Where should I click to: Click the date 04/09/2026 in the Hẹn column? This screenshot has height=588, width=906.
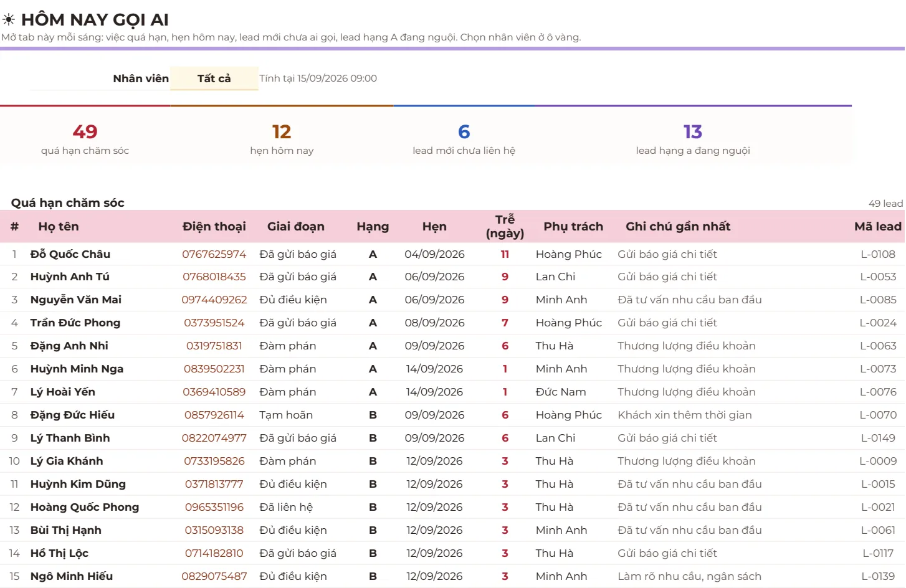434,254
